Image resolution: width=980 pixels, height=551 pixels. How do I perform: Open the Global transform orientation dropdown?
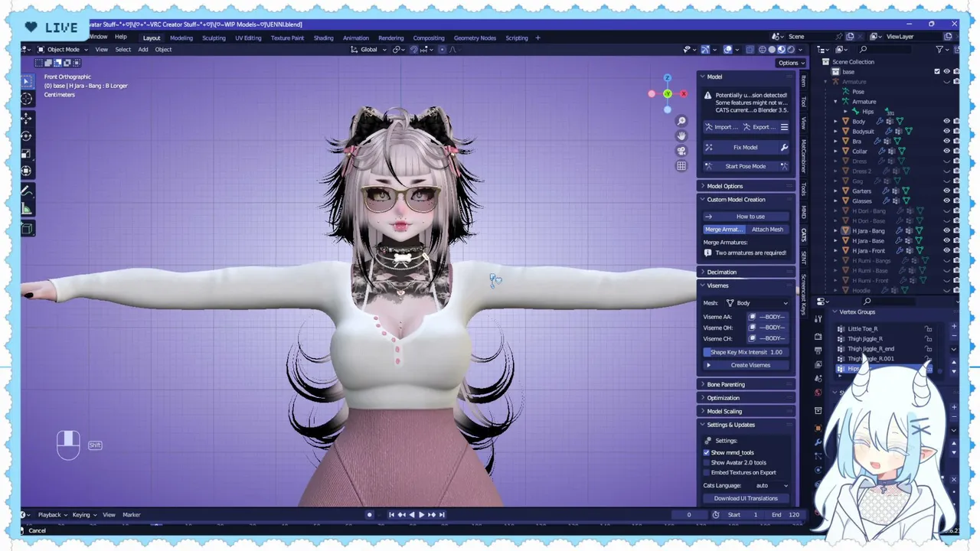(x=369, y=50)
